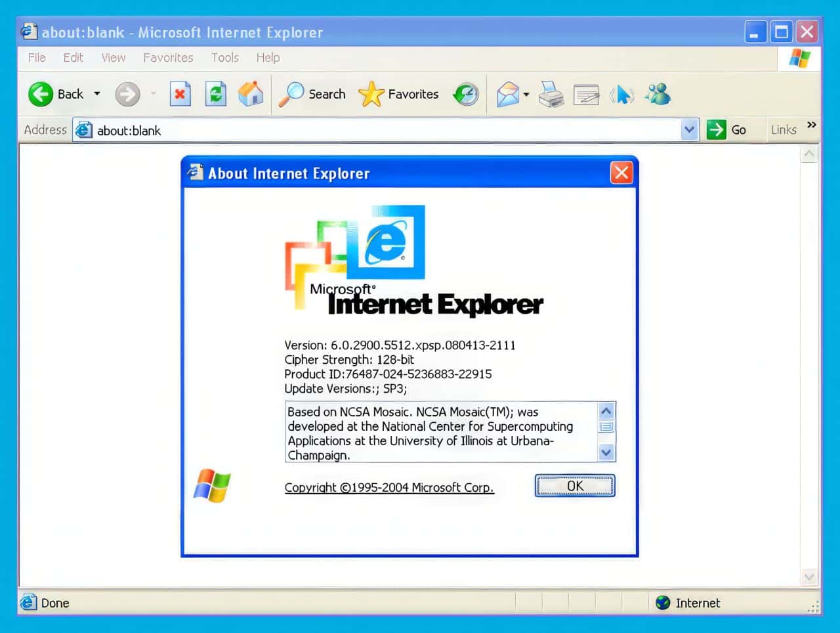Click the Stop loading icon
Viewport: 840px width, 633px height.
click(180, 94)
